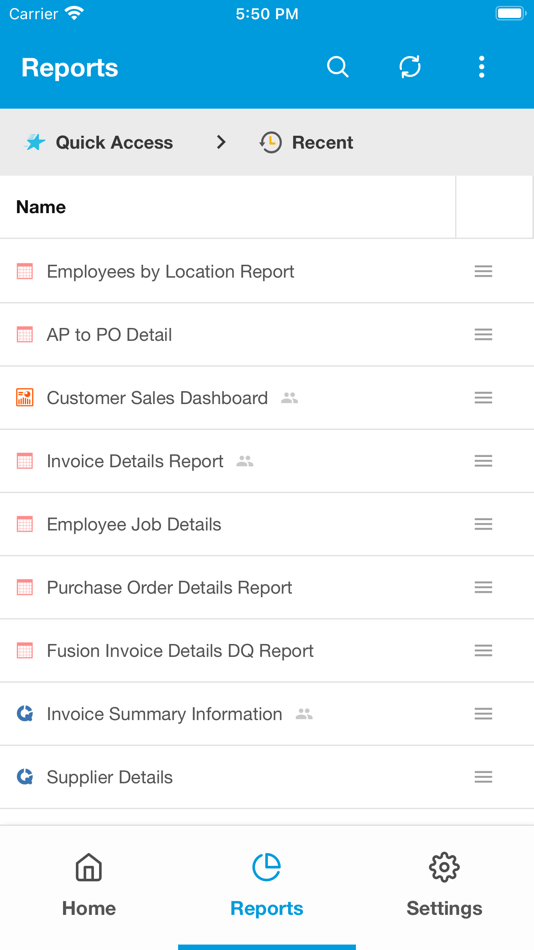The width and height of the screenshot is (534, 950).
Task: Open Invoice Details Report
Action: click(x=135, y=461)
